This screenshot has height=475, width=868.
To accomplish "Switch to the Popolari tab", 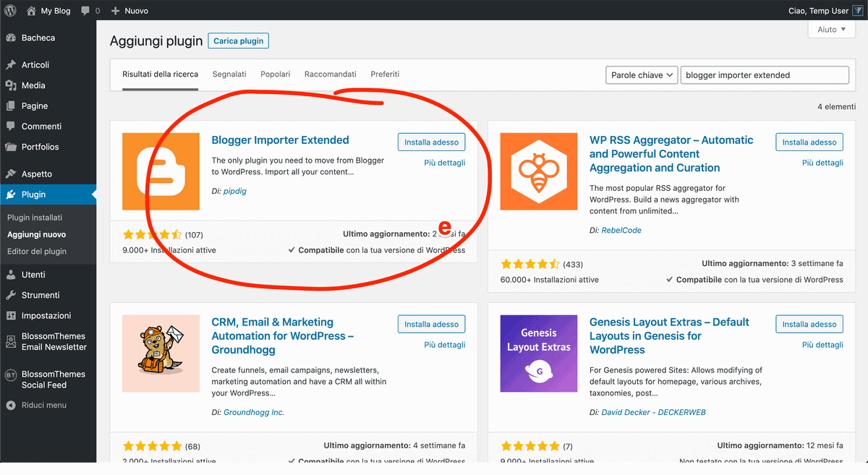I will coord(276,74).
